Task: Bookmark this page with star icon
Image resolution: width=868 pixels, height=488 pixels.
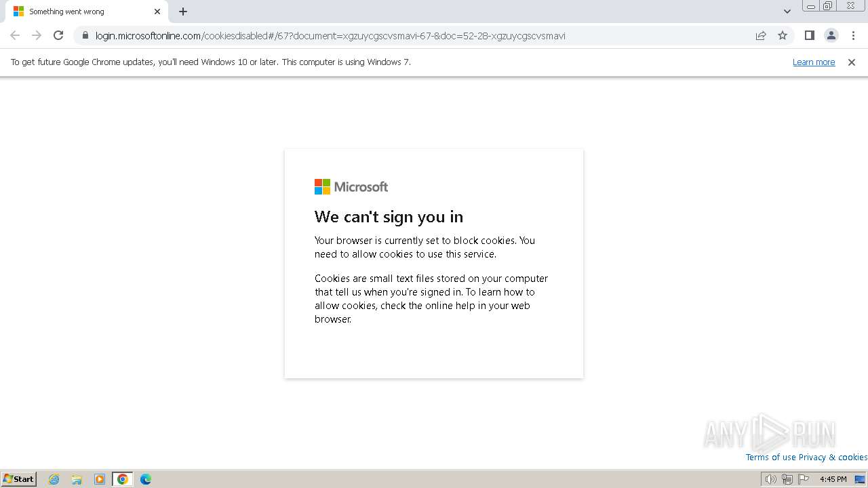Action: (783, 35)
